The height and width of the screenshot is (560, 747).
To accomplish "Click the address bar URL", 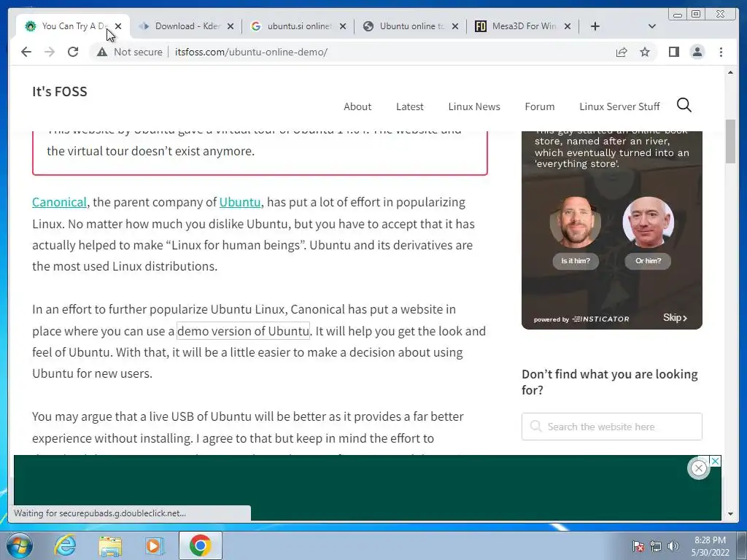I will point(251,52).
